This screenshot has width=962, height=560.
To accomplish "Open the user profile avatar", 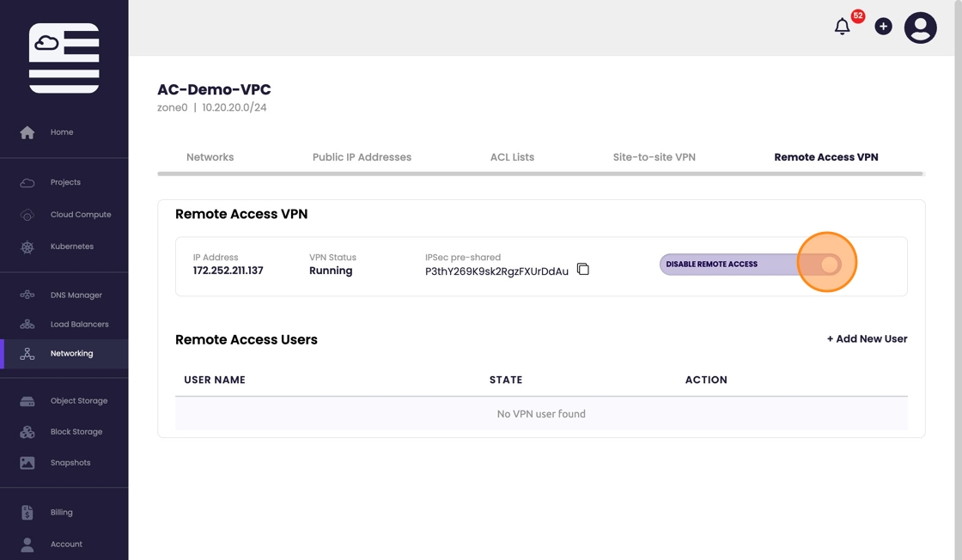I will click(920, 28).
